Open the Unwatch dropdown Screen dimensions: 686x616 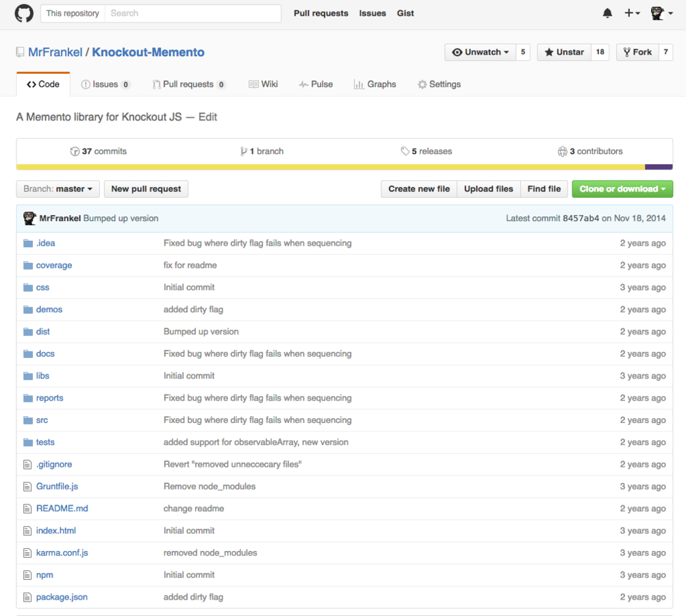481,52
